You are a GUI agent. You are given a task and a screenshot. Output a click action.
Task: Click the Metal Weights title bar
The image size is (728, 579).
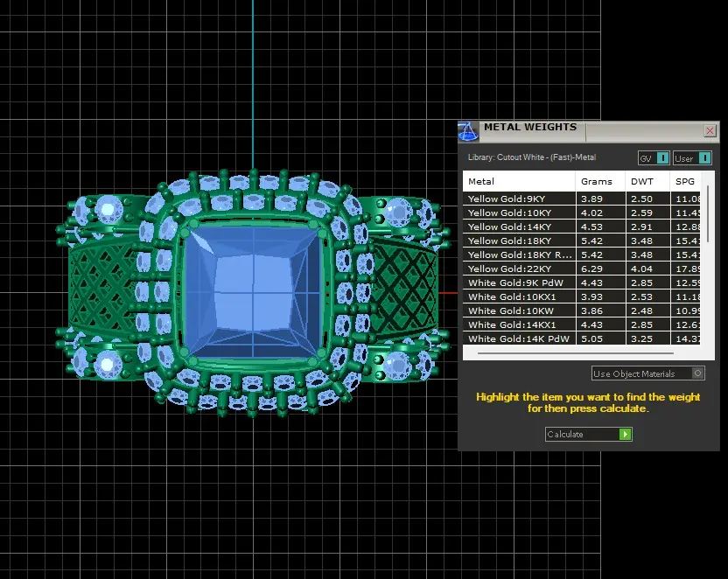(590, 131)
